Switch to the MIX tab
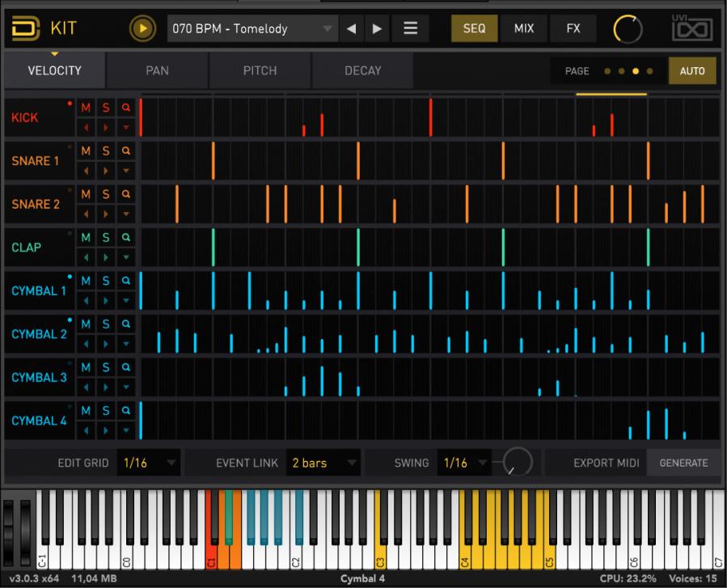Viewport: 727px width, 588px height. [x=524, y=29]
